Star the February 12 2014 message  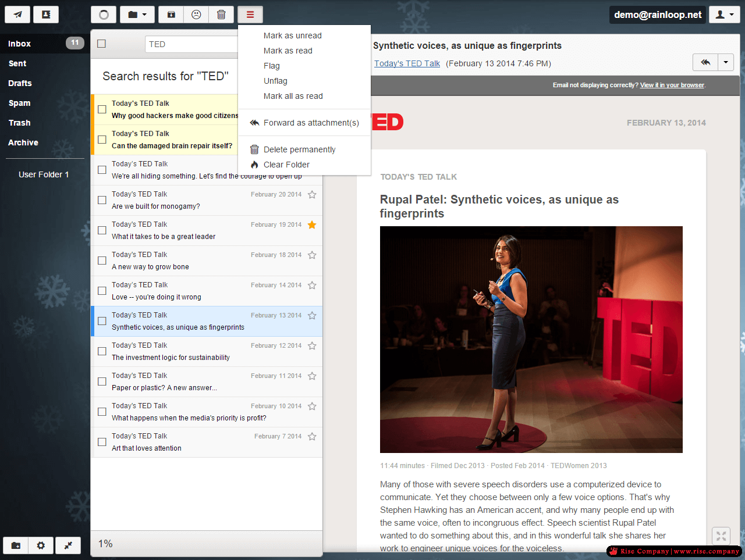(x=312, y=346)
